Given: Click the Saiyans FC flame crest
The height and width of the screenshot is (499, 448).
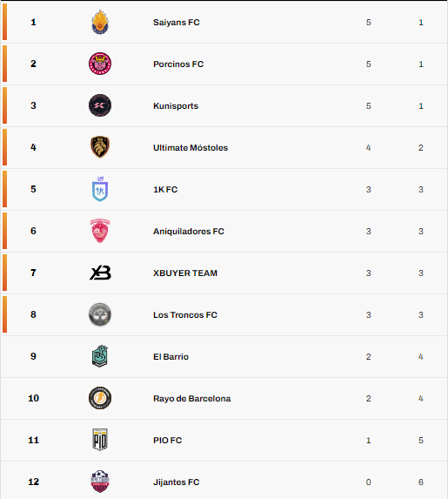Looking at the screenshot, I should [x=100, y=22].
